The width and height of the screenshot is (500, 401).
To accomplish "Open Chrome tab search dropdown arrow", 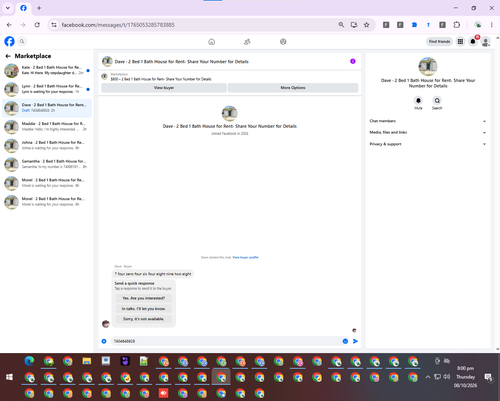I will [8, 8].
